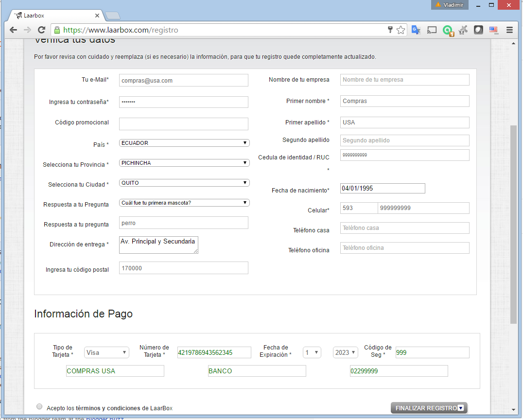Click the page vertical scrollbar thumb
Screen dimensions: 523x420
coord(513,224)
